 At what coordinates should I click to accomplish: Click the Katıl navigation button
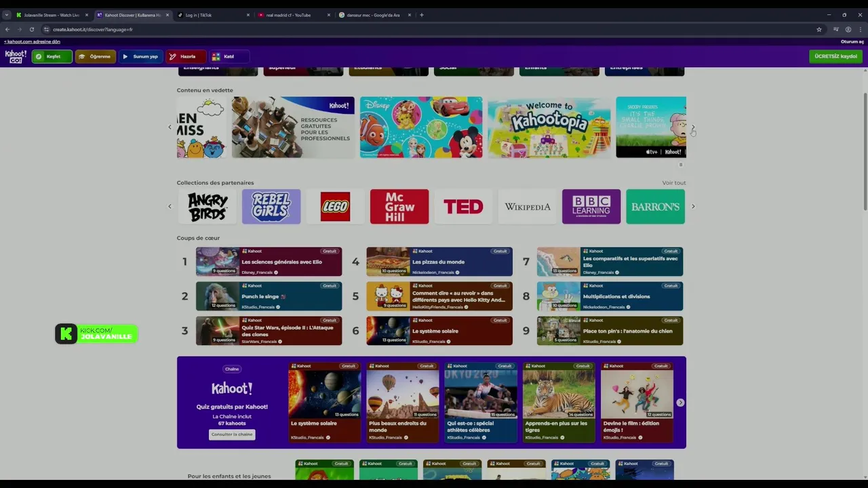pyautogui.click(x=229, y=57)
